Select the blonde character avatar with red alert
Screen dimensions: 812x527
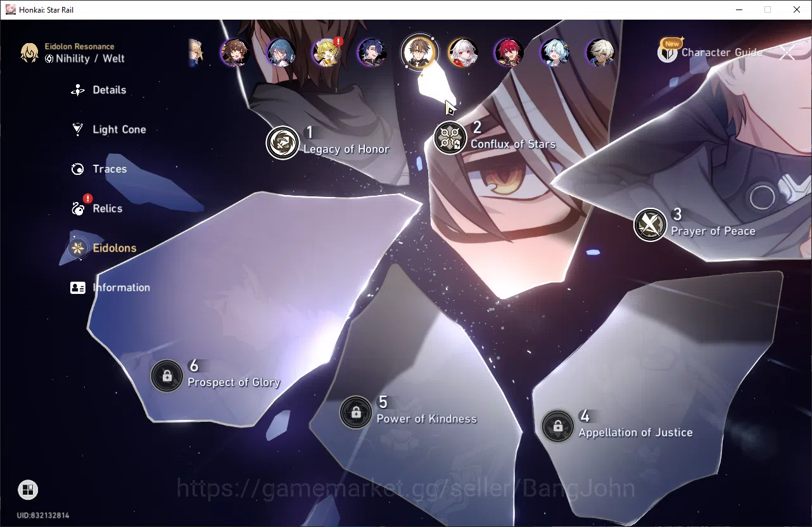(326, 53)
